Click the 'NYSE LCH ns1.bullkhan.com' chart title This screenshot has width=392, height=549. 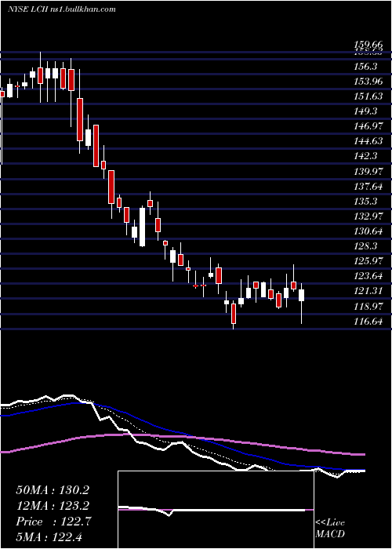[x=62, y=9]
